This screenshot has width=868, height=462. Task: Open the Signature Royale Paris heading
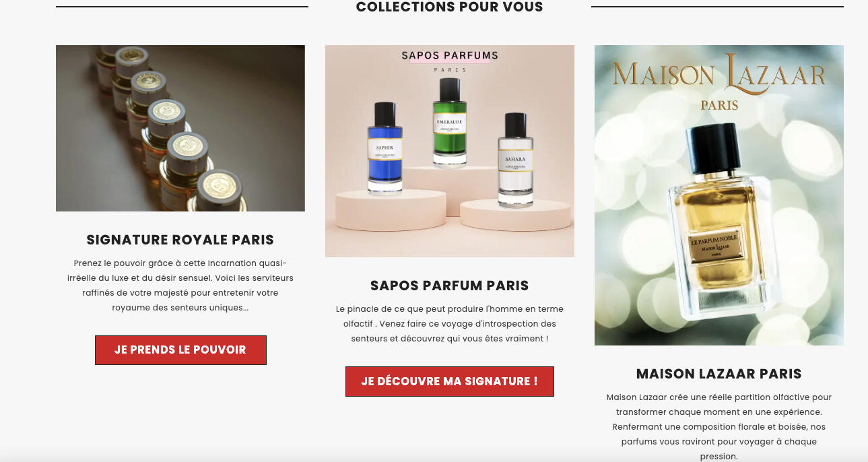tap(180, 240)
